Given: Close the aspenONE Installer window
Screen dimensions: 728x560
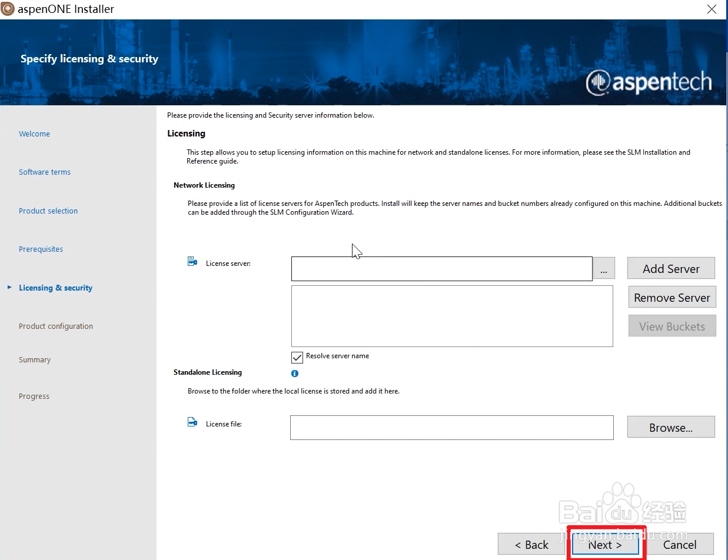Looking at the screenshot, I should [712, 9].
